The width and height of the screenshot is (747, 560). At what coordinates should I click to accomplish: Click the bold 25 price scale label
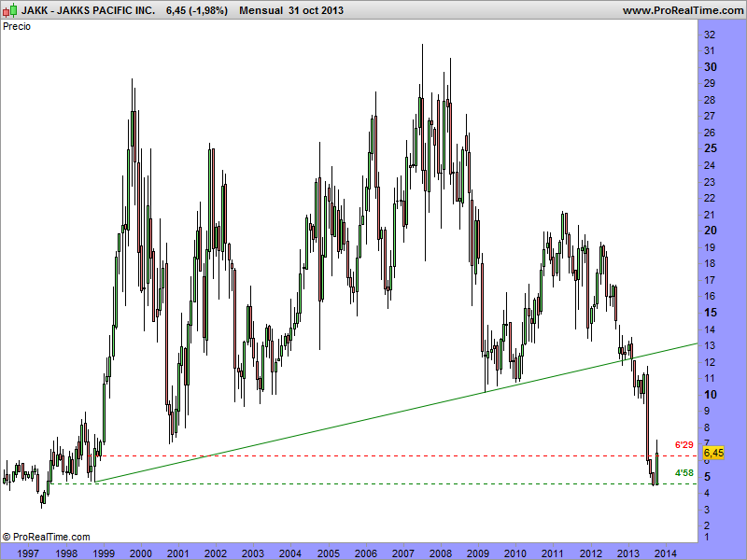[x=711, y=148]
